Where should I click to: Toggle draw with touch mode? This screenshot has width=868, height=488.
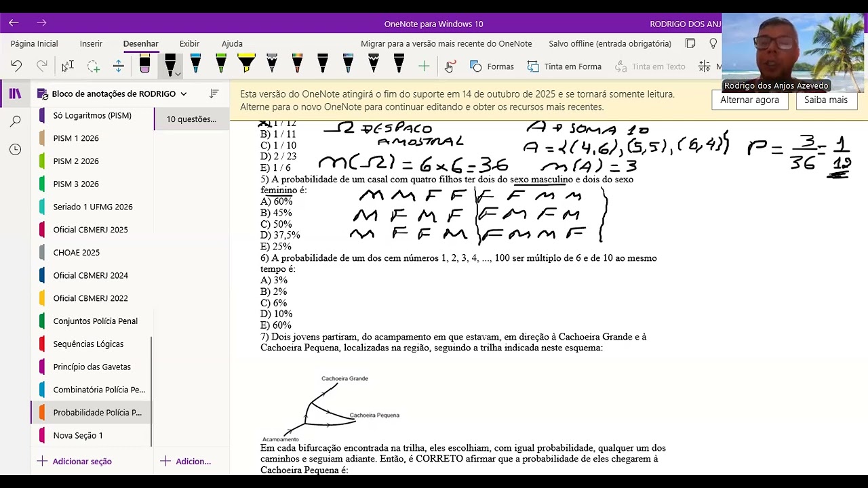click(450, 66)
